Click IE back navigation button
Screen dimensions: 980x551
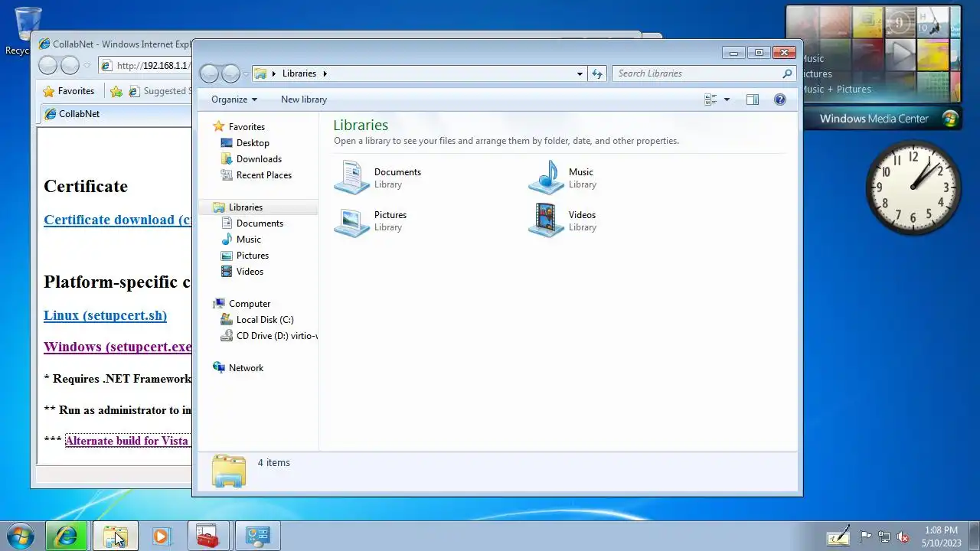point(48,66)
